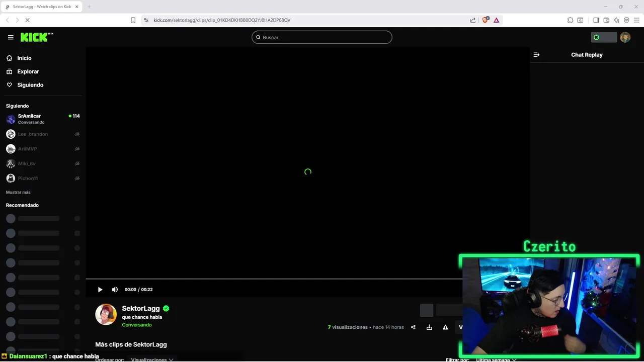Share the clip
644x362 pixels.
(413, 327)
